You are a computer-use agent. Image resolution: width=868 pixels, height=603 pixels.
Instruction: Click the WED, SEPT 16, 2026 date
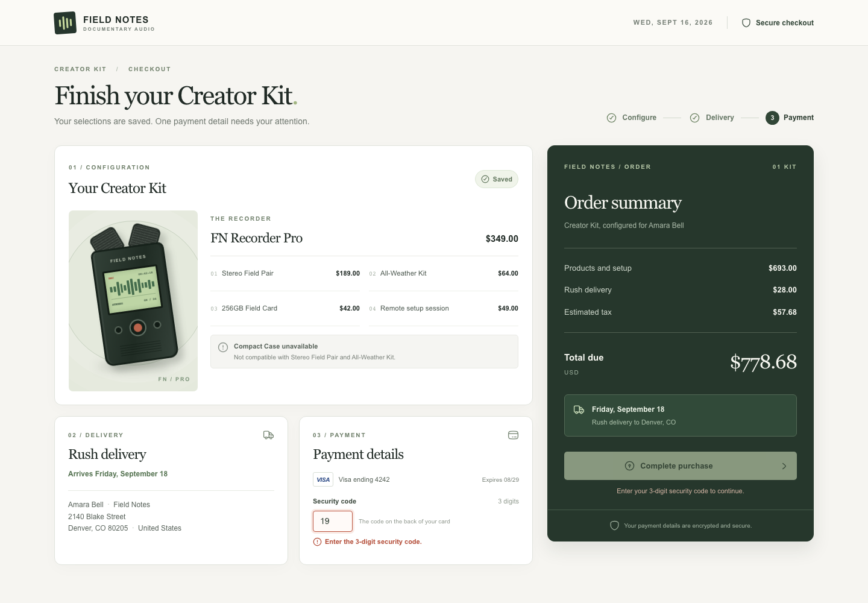point(673,23)
